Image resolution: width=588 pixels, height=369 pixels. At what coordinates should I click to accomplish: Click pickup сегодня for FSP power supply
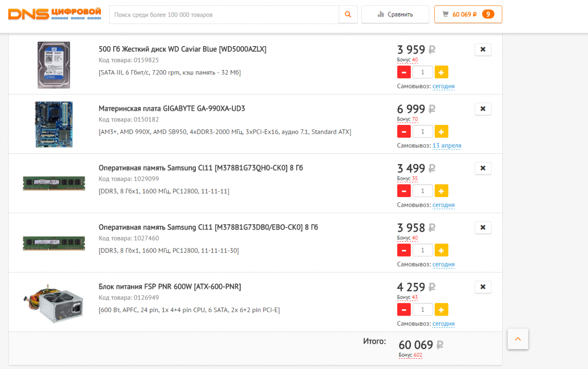coord(443,323)
